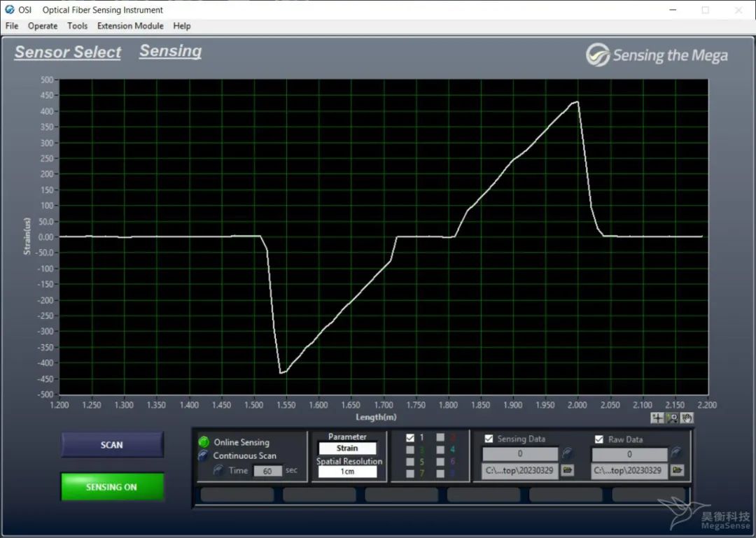Check channel 3 checkbox
The image size is (756, 538).
(409, 450)
